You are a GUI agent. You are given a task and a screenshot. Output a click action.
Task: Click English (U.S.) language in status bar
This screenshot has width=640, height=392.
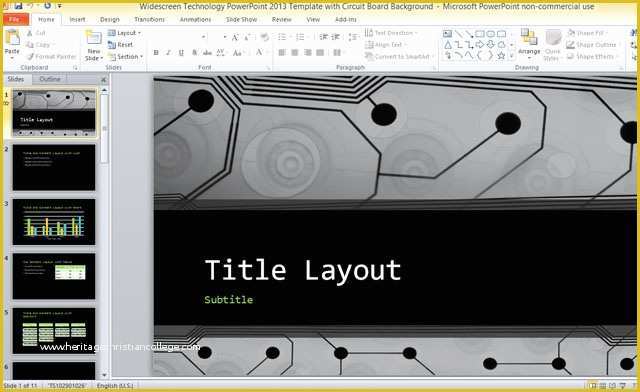pyautogui.click(x=115, y=385)
